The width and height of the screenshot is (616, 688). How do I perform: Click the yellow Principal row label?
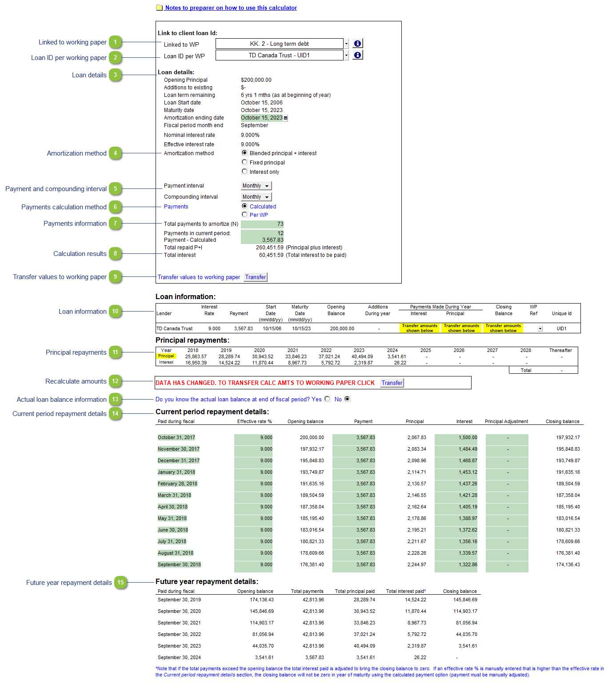[166, 356]
